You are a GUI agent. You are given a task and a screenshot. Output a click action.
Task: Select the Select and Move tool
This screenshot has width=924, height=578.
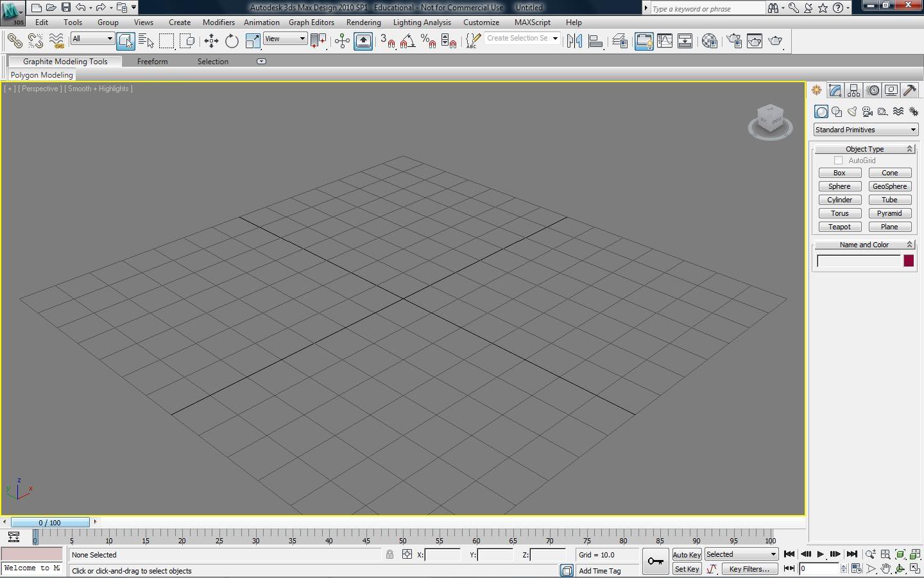(211, 41)
